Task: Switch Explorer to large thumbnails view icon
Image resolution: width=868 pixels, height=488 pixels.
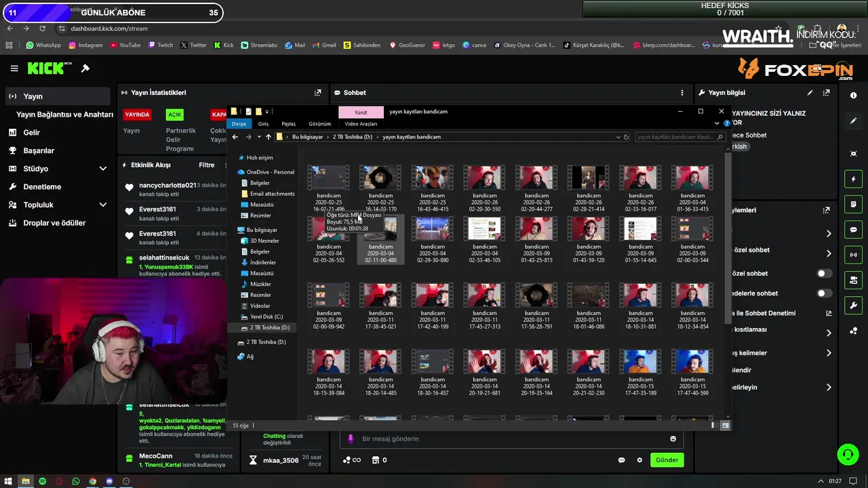Action: point(726,426)
